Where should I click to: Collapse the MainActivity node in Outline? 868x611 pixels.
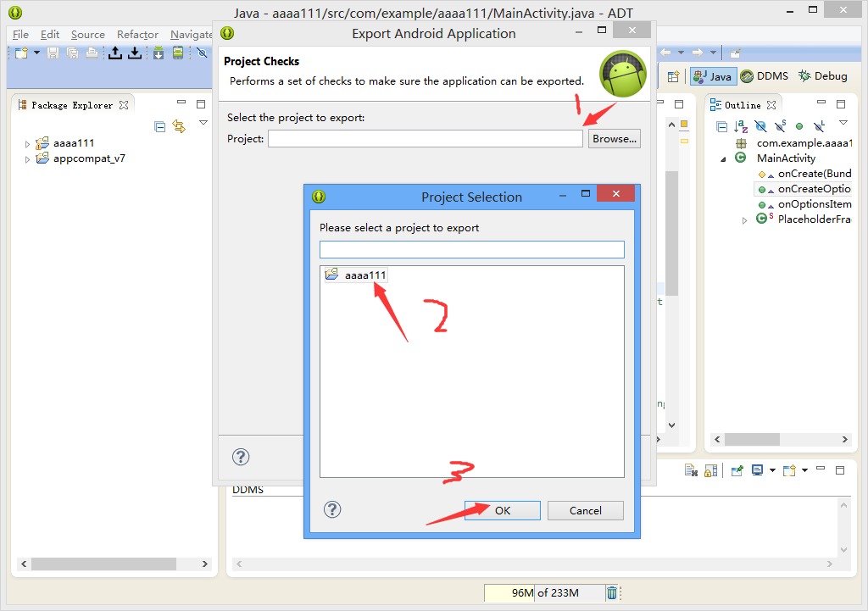[723, 159]
